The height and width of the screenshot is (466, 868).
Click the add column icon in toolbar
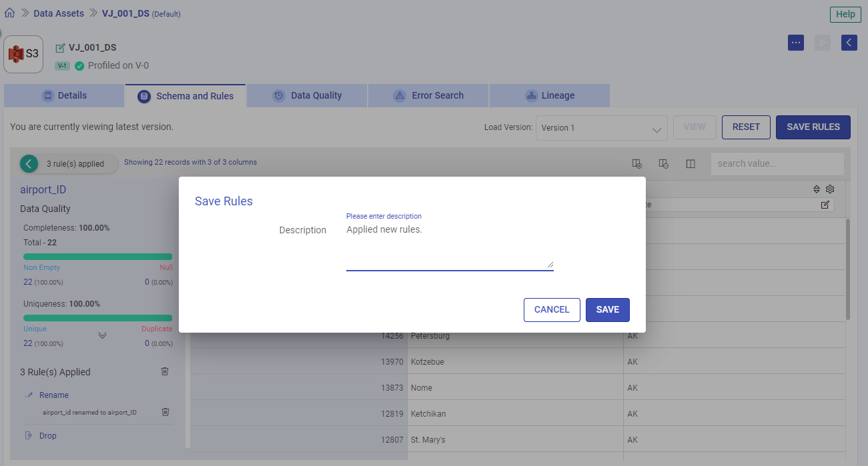(x=636, y=164)
